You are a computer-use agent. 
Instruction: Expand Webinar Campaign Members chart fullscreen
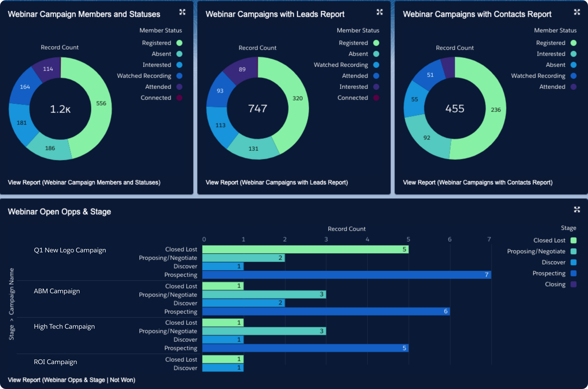pos(183,12)
